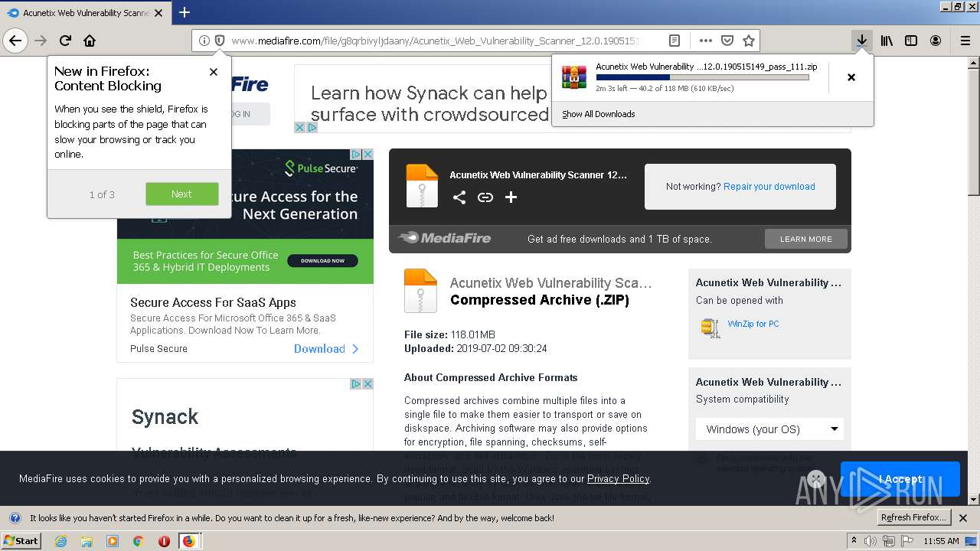Viewport: 980px width, 551px height.
Task: Show site information icon in address bar
Action: (204, 41)
